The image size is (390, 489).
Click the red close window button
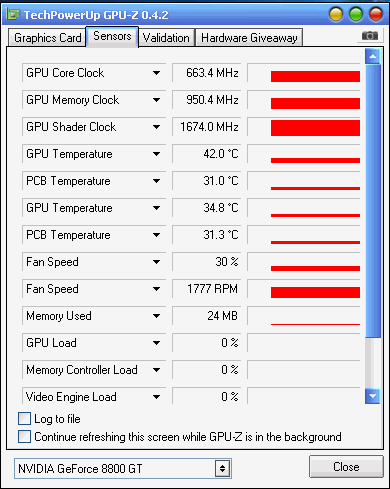(x=376, y=14)
